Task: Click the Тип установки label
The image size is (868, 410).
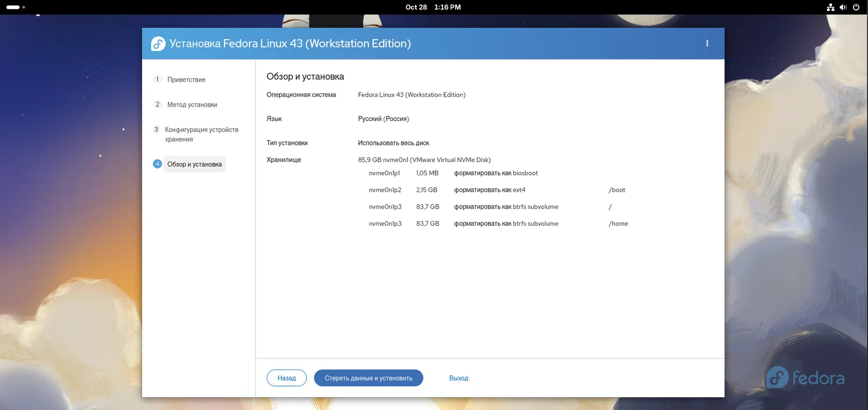Action: [x=287, y=143]
